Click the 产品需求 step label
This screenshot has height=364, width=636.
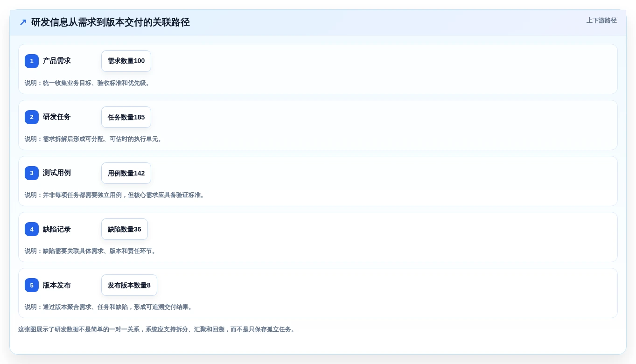[x=57, y=61]
